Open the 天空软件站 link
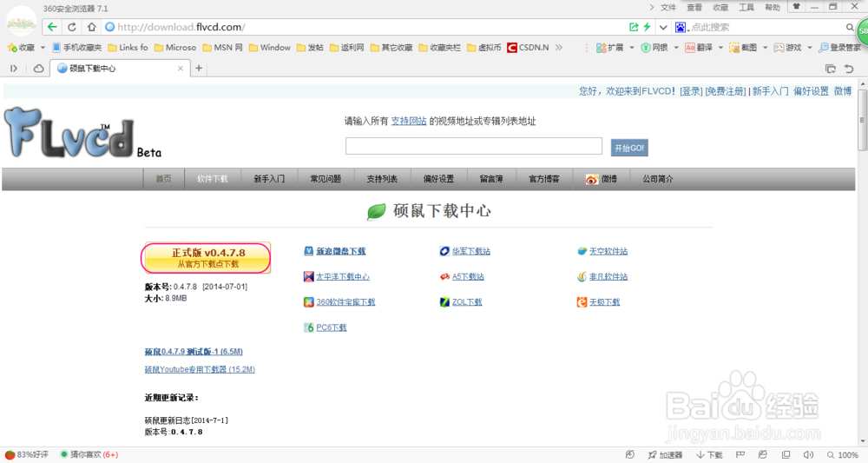 tap(608, 251)
